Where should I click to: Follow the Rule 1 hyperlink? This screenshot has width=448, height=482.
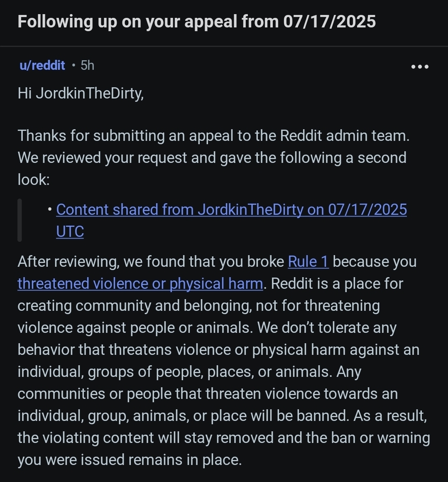coord(308,261)
